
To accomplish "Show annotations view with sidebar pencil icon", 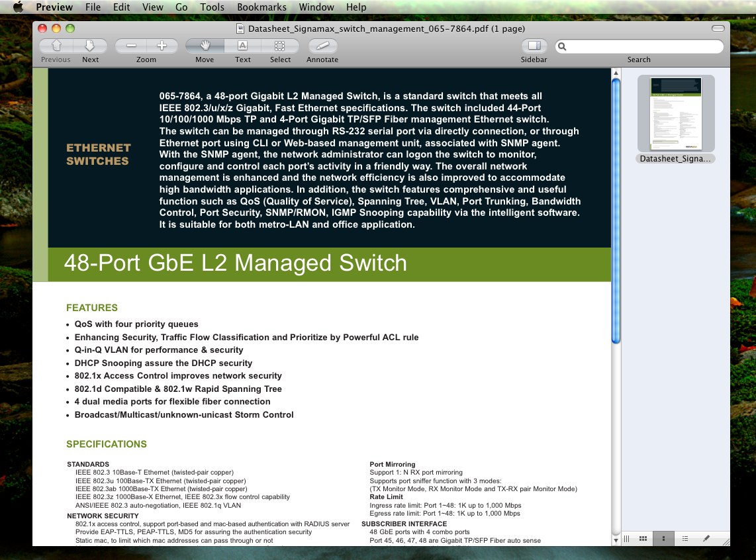I will tap(706, 539).
